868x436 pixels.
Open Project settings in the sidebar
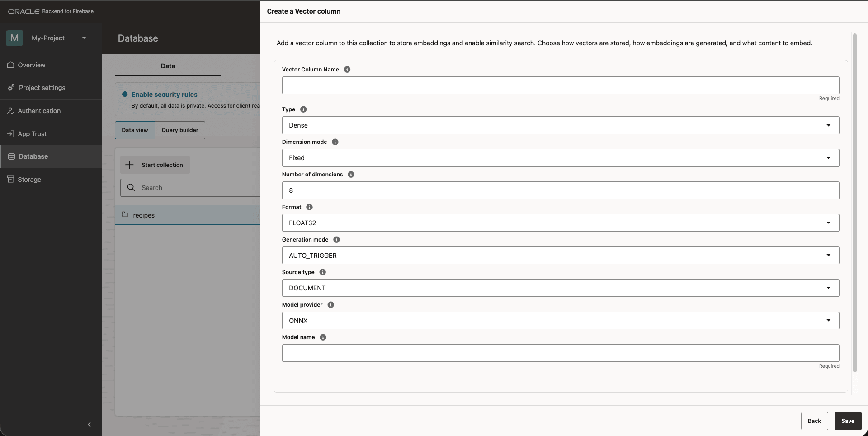(x=51, y=88)
